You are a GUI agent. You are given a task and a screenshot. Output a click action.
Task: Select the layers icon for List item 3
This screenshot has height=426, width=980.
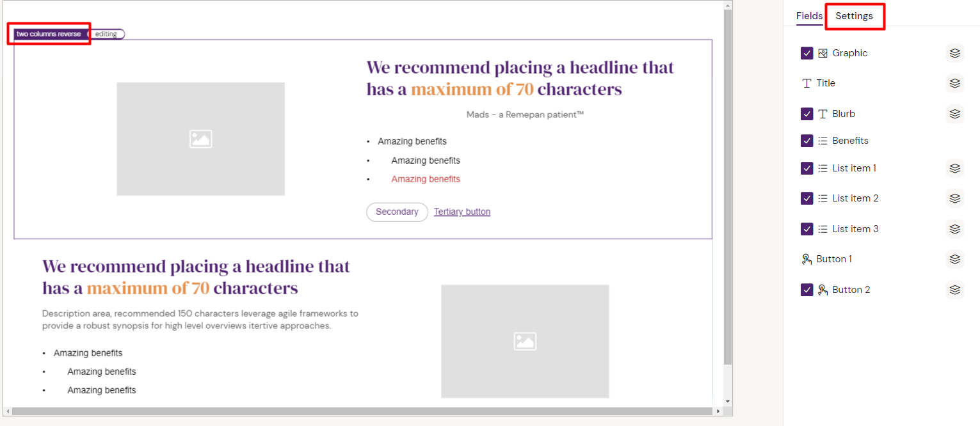point(954,229)
